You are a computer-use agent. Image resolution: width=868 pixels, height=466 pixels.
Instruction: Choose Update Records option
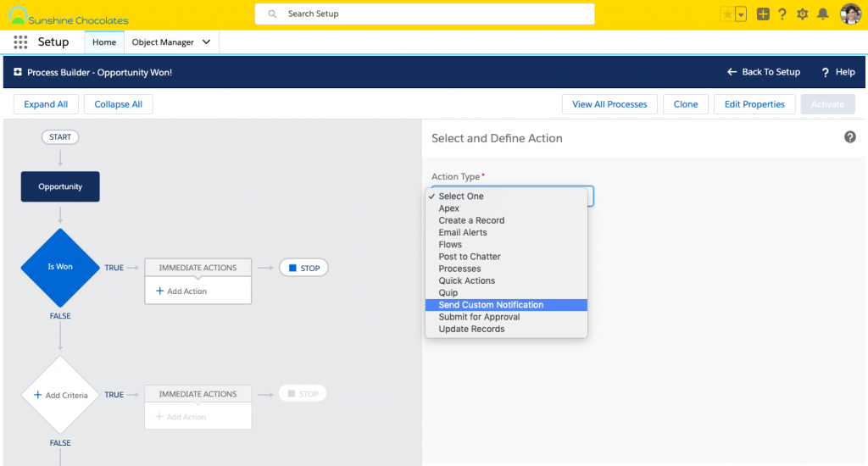(506, 330)
